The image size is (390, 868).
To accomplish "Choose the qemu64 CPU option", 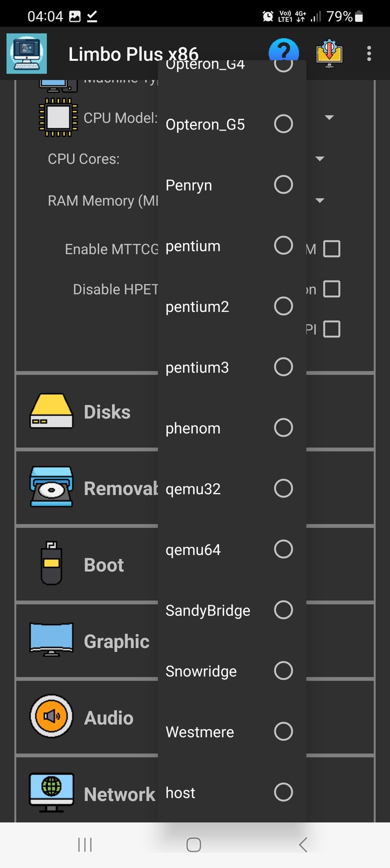I will [283, 549].
